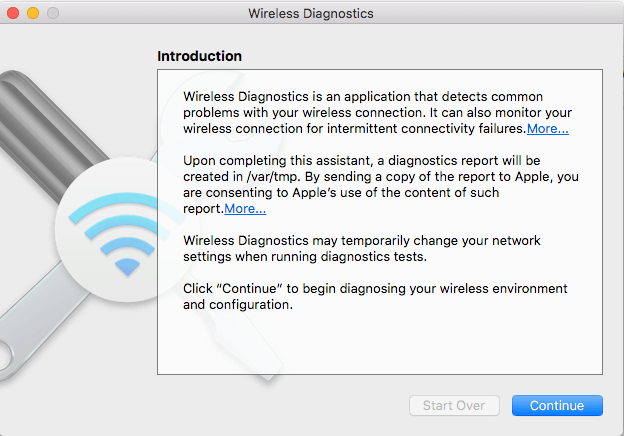The width and height of the screenshot is (624, 436).
Task: Click the Introduction heading
Action: [x=199, y=56]
